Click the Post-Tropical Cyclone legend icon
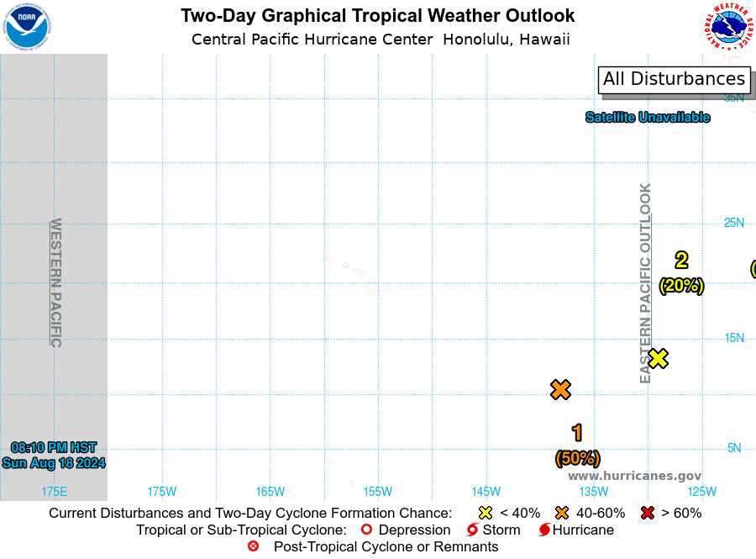 coord(253,546)
